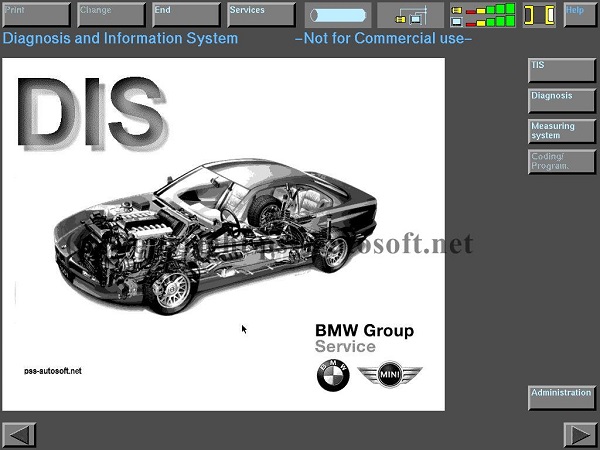This screenshot has height=450, width=600.
Task: Open the Services menu
Action: click(x=261, y=14)
